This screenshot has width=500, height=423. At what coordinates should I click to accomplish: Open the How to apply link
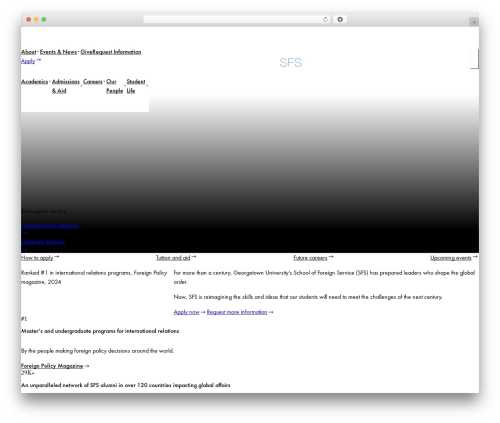[x=37, y=258]
